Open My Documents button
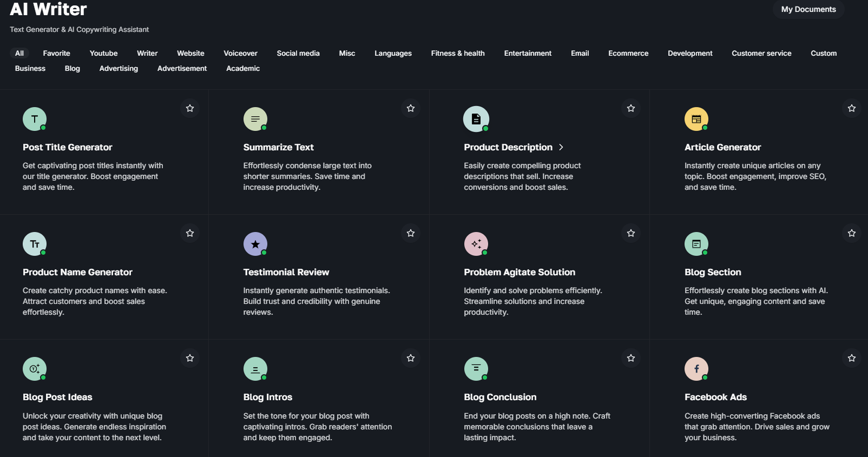 click(x=808, y=9)
